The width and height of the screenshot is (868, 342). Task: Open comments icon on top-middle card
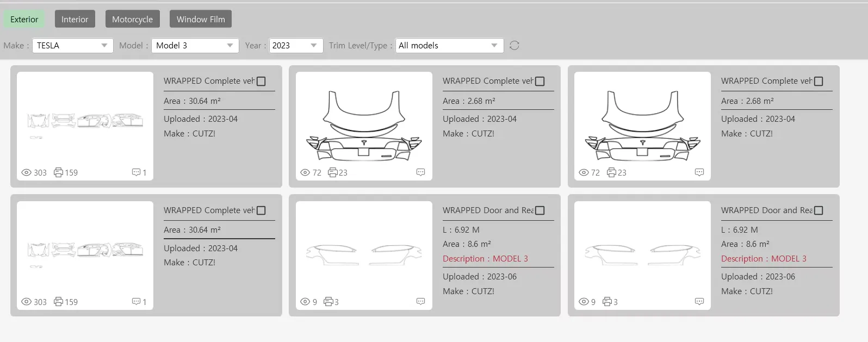pos(421,172)
